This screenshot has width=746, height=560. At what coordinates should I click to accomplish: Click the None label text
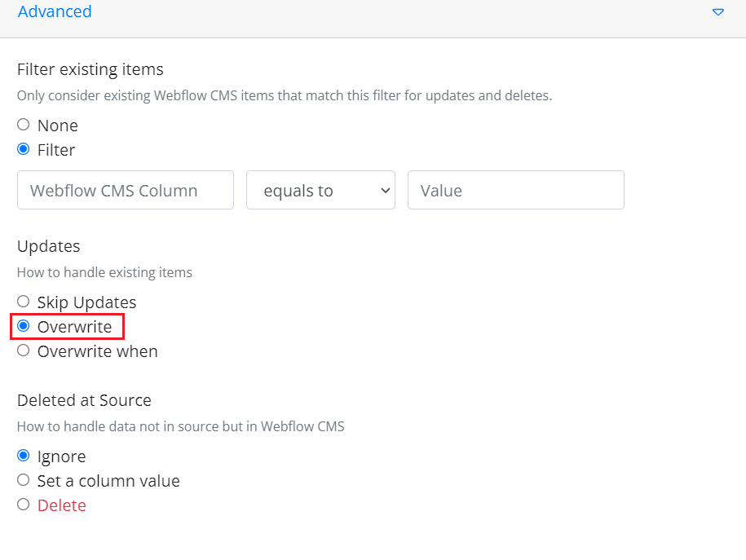[58, 126]
